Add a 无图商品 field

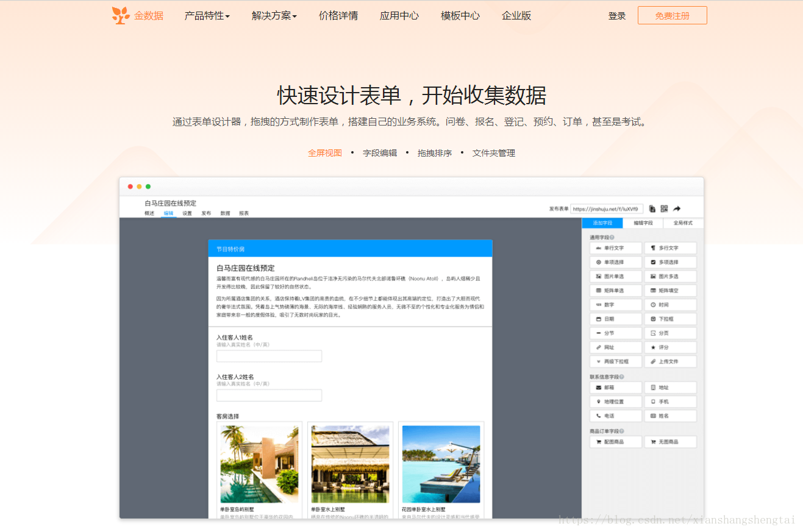(670, 442)
